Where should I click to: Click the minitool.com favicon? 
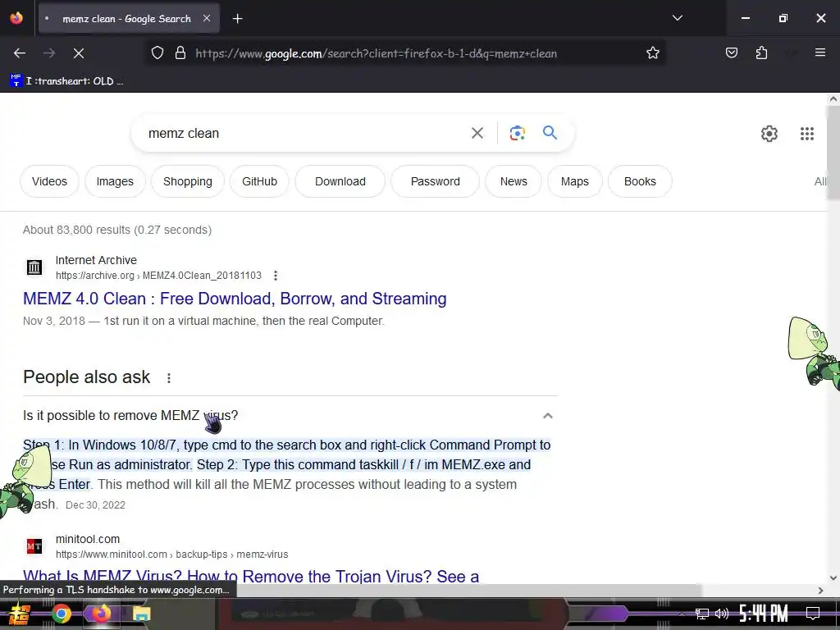pos(34,546)
